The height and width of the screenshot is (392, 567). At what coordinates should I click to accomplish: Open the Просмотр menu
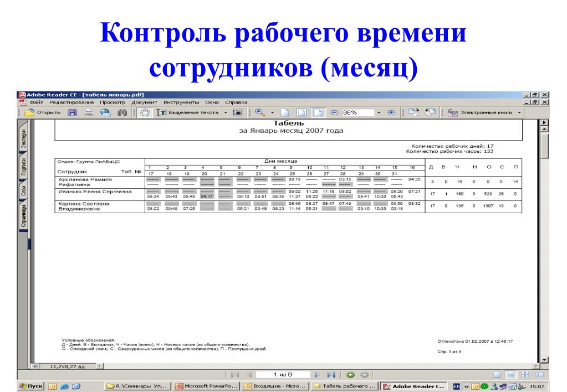coord(113,102)
